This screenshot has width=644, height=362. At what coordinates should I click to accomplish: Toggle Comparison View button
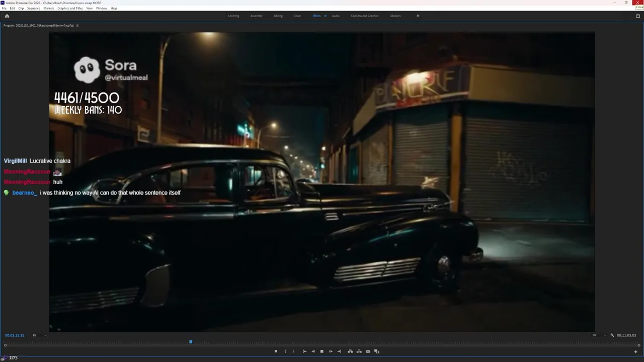pyautogui.click(x=377, y=351)
